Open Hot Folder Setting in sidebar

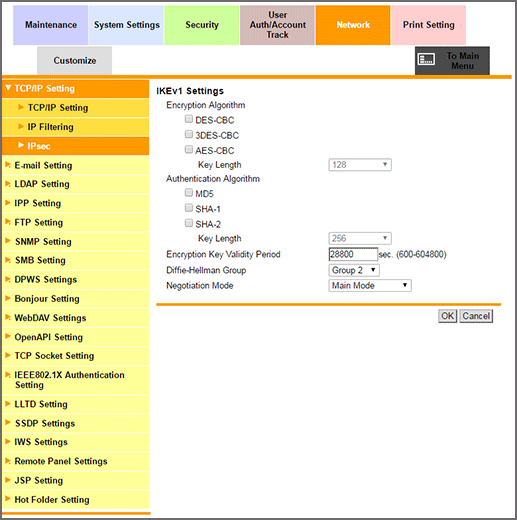75,500
